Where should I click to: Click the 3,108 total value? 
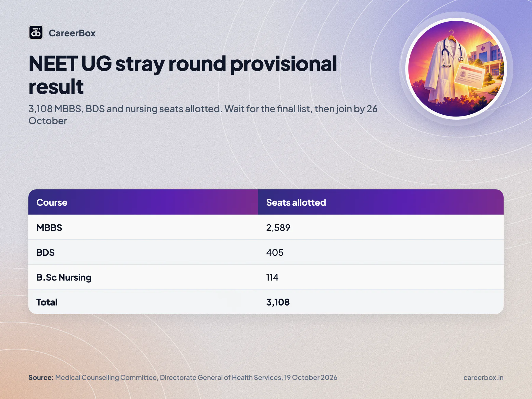tap(278, 302)
